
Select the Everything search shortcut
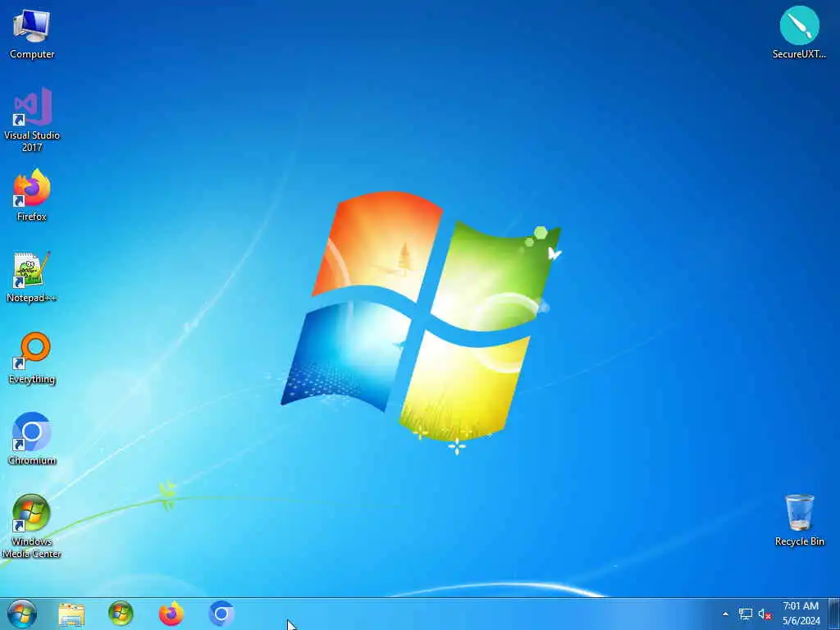tap(32, 358)
